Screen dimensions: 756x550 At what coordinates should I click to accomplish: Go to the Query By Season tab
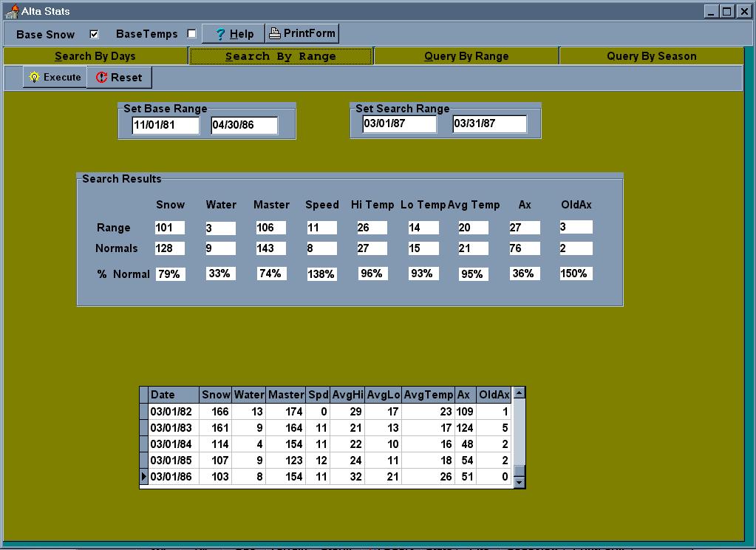pyautogui.click(x=651, y=56)
